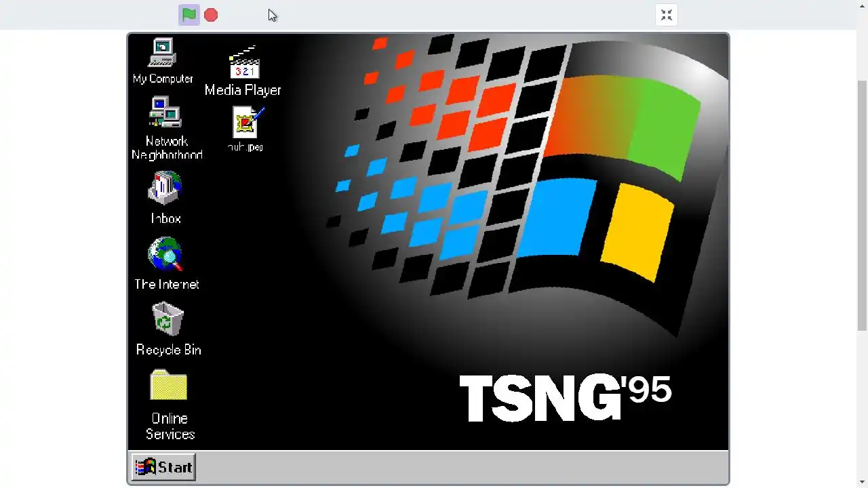Open the Online Services folder icon
868x488 pixels.
168,385
